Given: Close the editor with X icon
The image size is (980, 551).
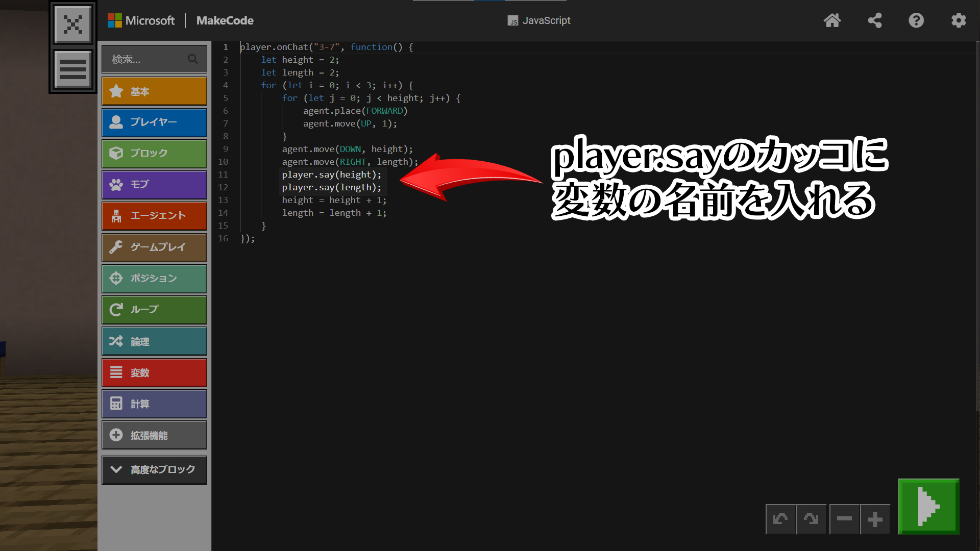Looking at the screenshot, I should (x=73, y=24).
